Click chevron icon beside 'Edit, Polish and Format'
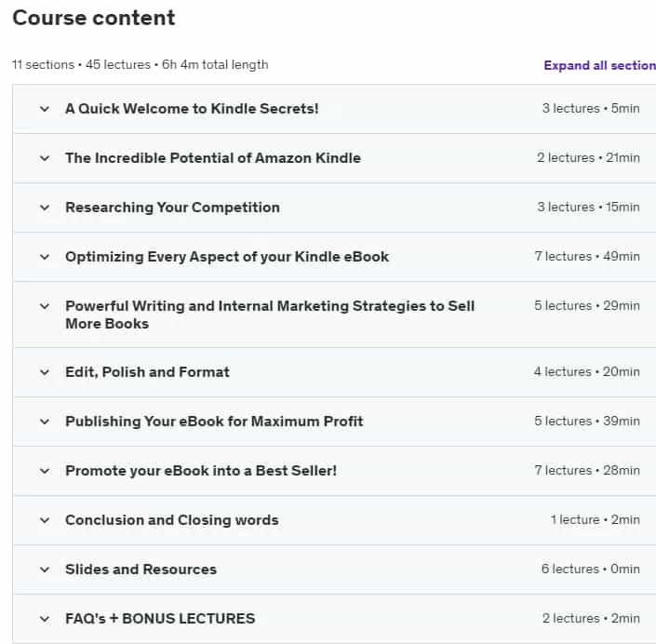This screenshot has width=656, height=644. [x=45, y=372]
